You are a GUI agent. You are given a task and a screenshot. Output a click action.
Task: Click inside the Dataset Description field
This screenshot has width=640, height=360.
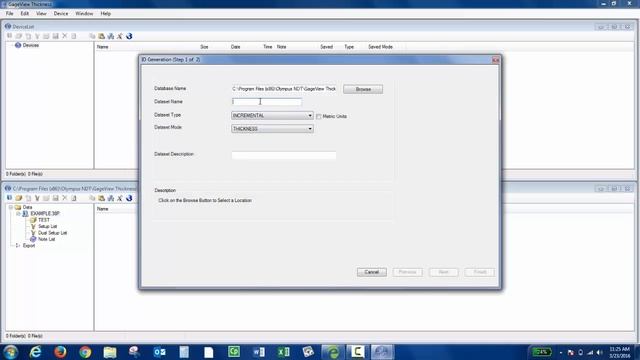pos(284,155)
